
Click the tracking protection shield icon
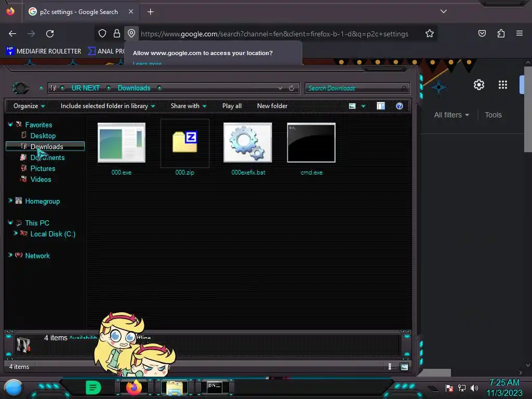pos(102,33)
